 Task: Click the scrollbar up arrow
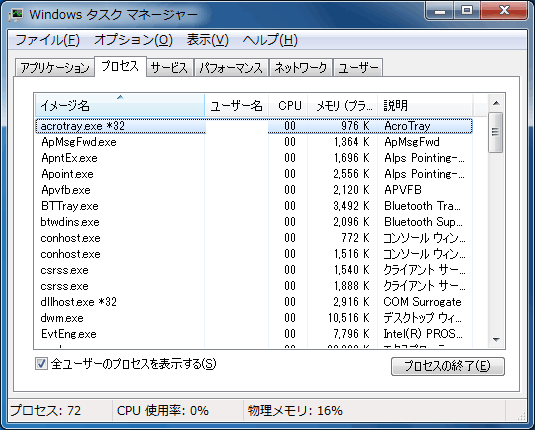(496, 103)
